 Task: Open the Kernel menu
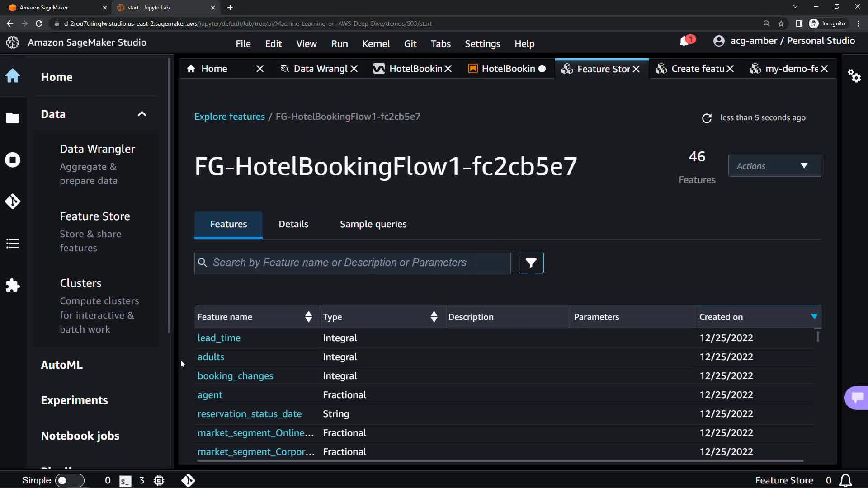coord(375,44)
